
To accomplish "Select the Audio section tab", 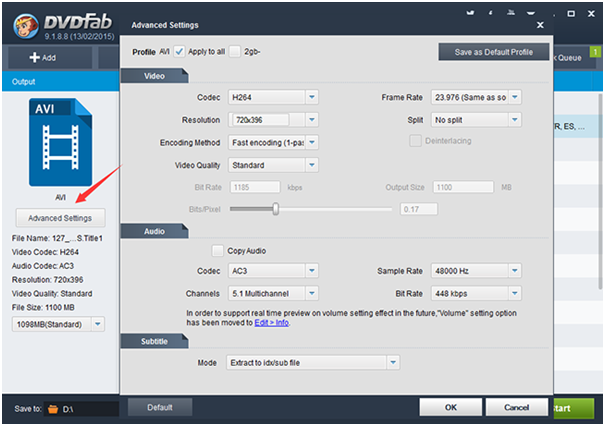I will click(154, 231).
